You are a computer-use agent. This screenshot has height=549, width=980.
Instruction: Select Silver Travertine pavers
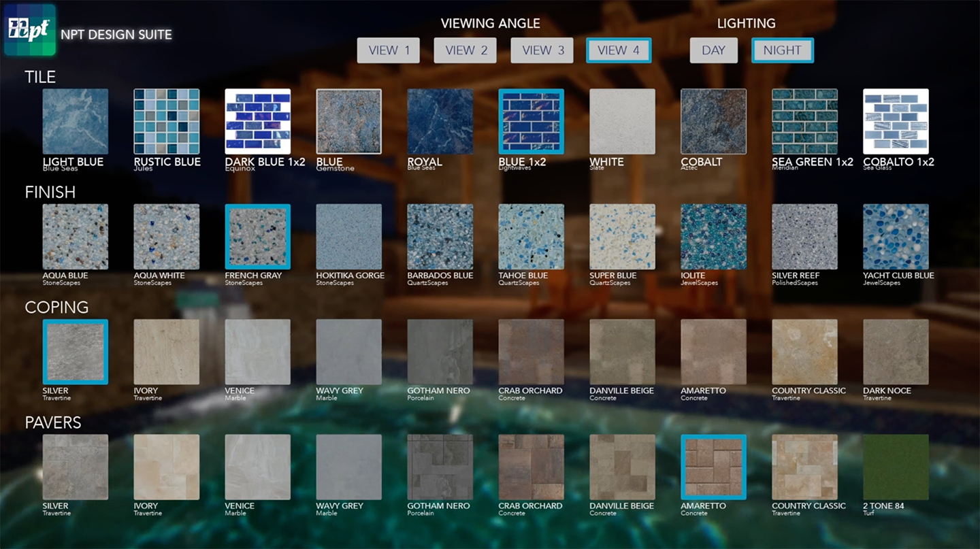76,467
